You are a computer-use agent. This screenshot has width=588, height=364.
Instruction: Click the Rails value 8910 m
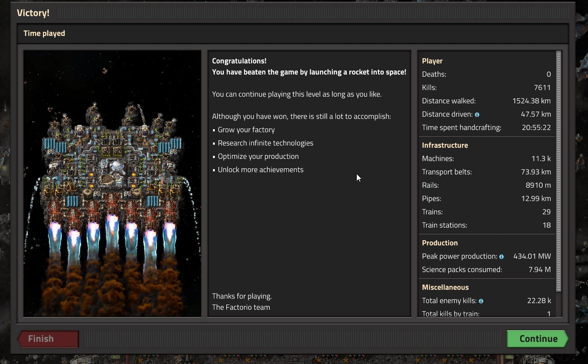click(x=538, y=185)
